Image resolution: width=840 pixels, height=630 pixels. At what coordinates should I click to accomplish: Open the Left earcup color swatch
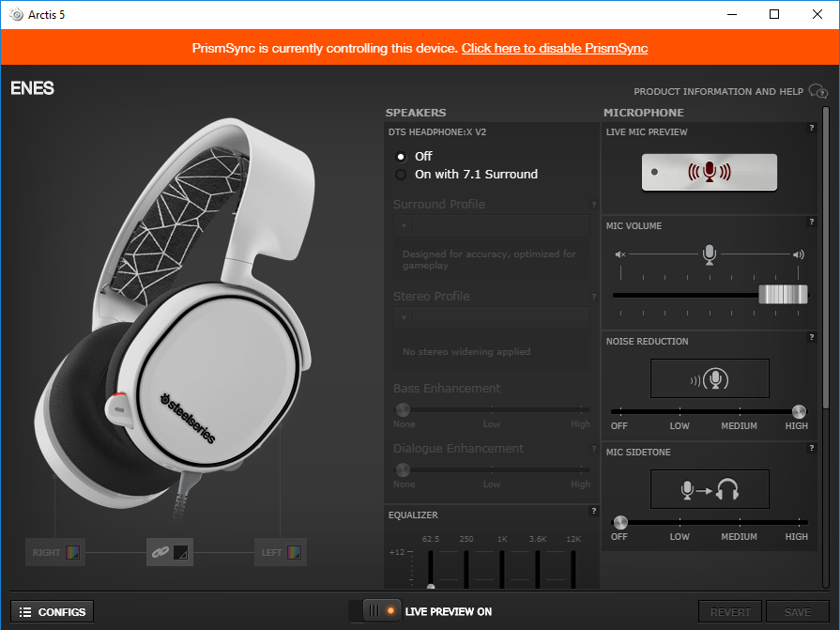point(294,552)
